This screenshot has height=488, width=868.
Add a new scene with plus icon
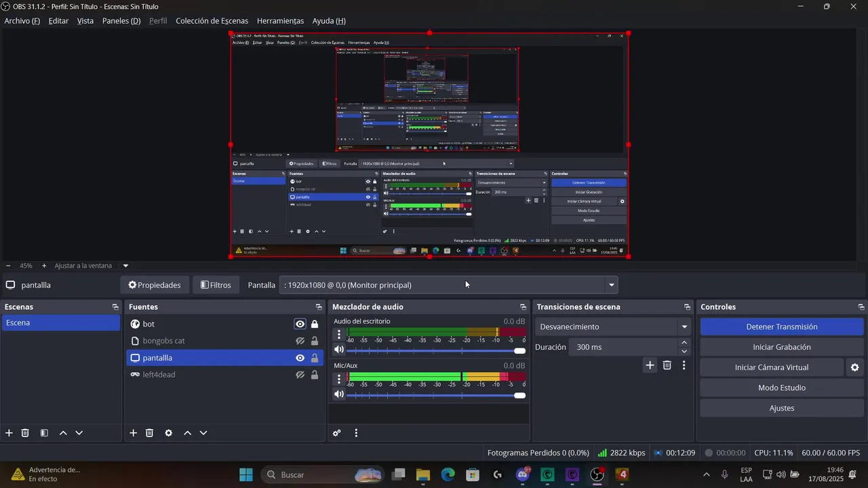point(9,433)
